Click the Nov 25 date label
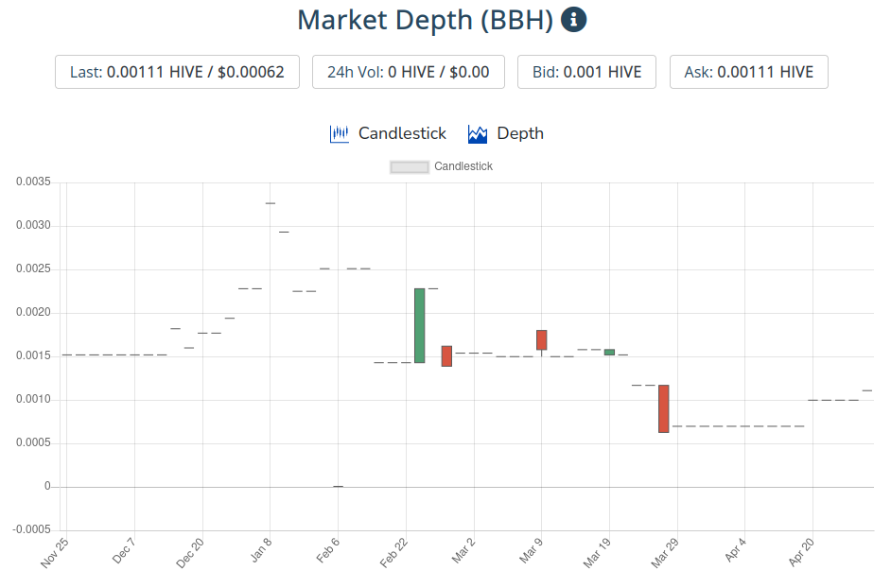The height and width of the screenshot is (588, 891). [x=55, y=553]
